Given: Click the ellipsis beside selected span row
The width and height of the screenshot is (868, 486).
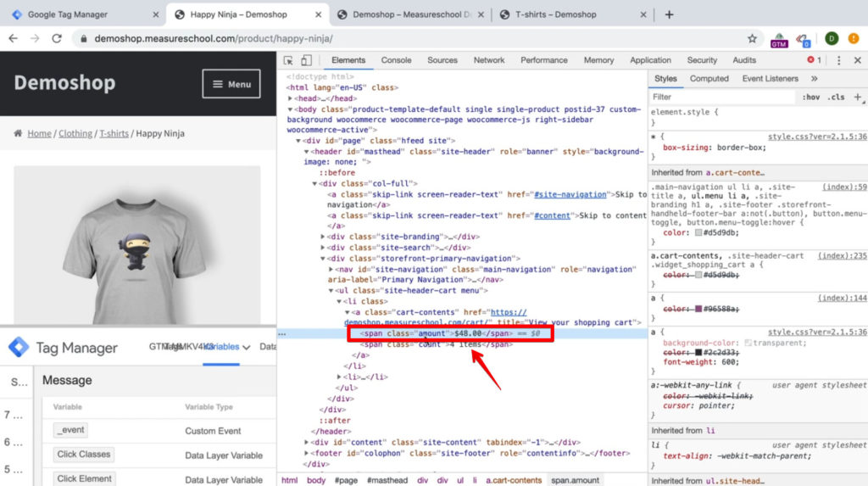Looking at the screenshot, I should point(282,333).
